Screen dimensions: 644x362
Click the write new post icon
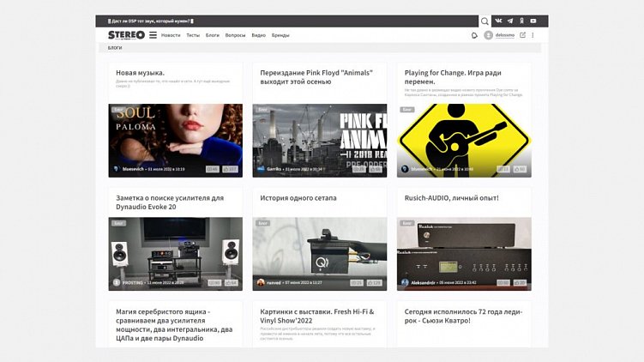coord(522,35)
